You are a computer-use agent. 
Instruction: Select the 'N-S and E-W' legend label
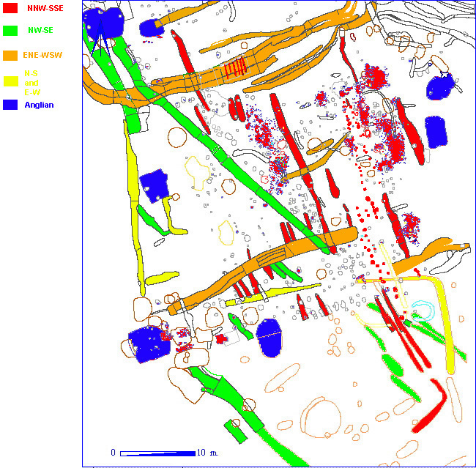31,83
